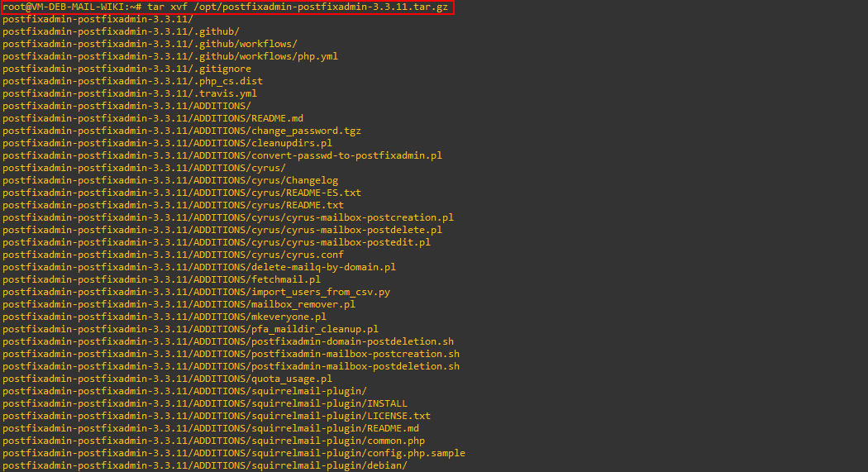Select the .github/workflows/ directory line
The image size is (868, 472).
tap(150, 44)
